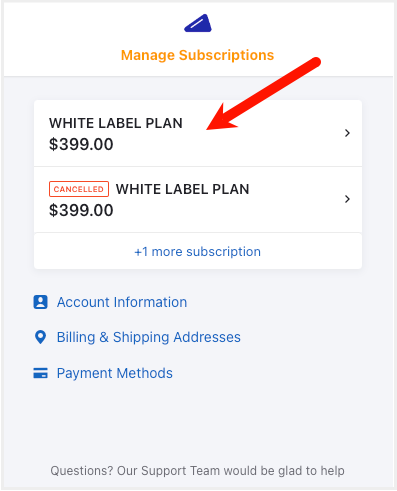
Task: Show the +1 more subscription link
Action: [198, 252]
